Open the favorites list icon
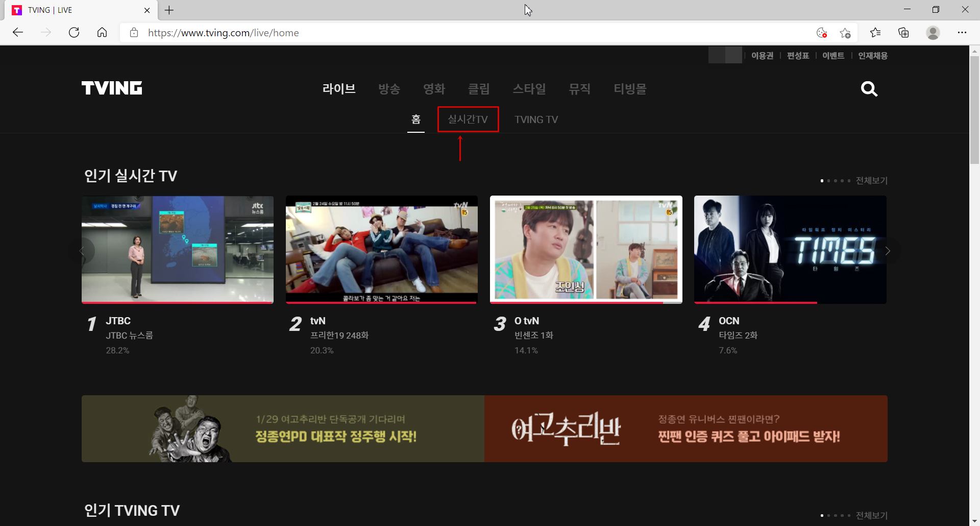Image resolution: width=980 pixels, height=526 pixels. 875,33
